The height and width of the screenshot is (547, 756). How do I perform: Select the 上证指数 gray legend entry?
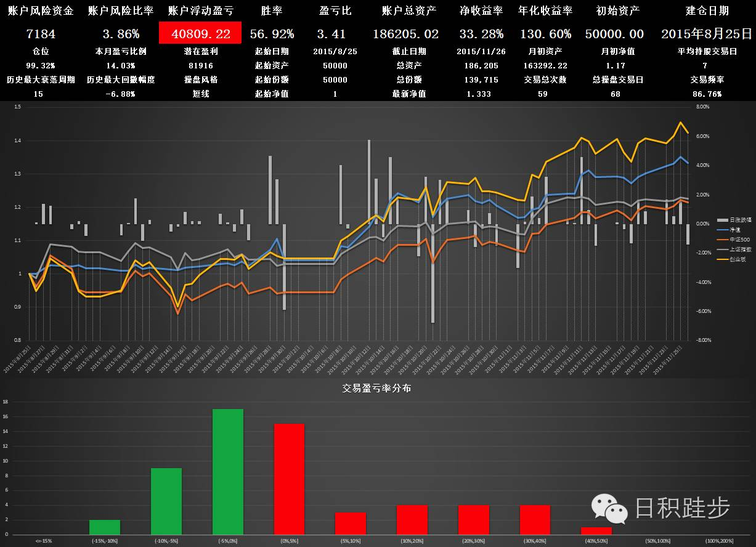click(x=736, y=249)
